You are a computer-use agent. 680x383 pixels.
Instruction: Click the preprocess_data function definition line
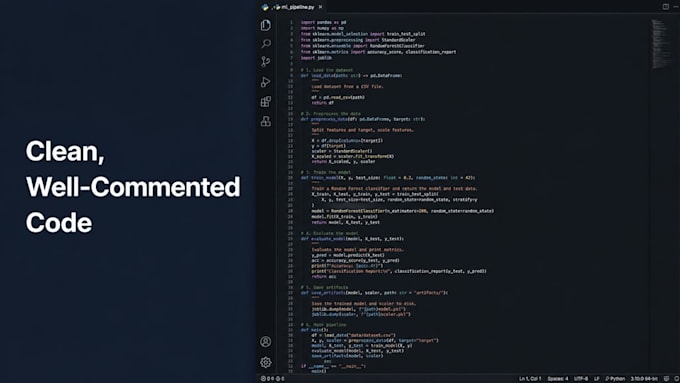(x=363, y=119)
